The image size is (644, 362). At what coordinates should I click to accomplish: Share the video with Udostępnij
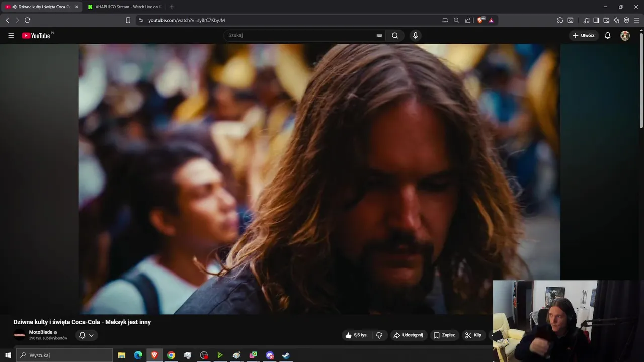pos(408,335)
